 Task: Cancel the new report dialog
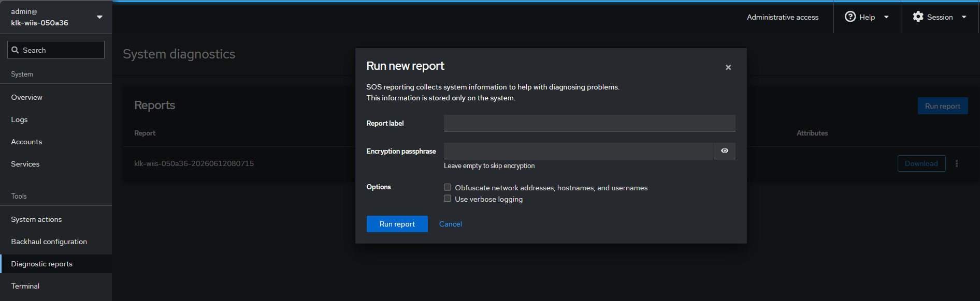450,224
